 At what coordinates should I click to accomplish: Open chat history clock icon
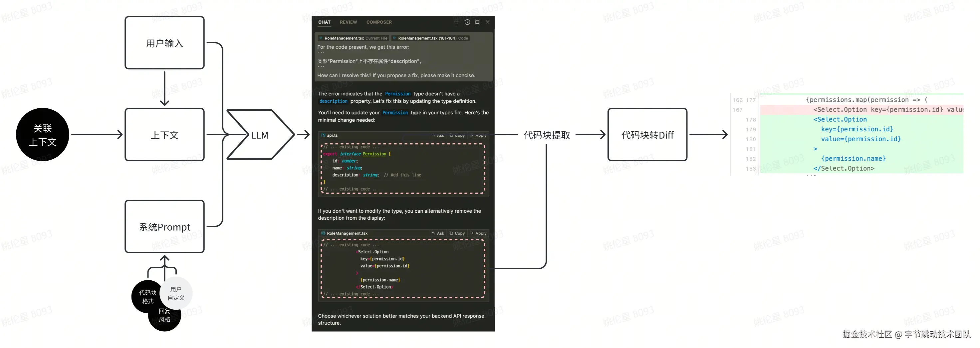(x=467, y=22)
